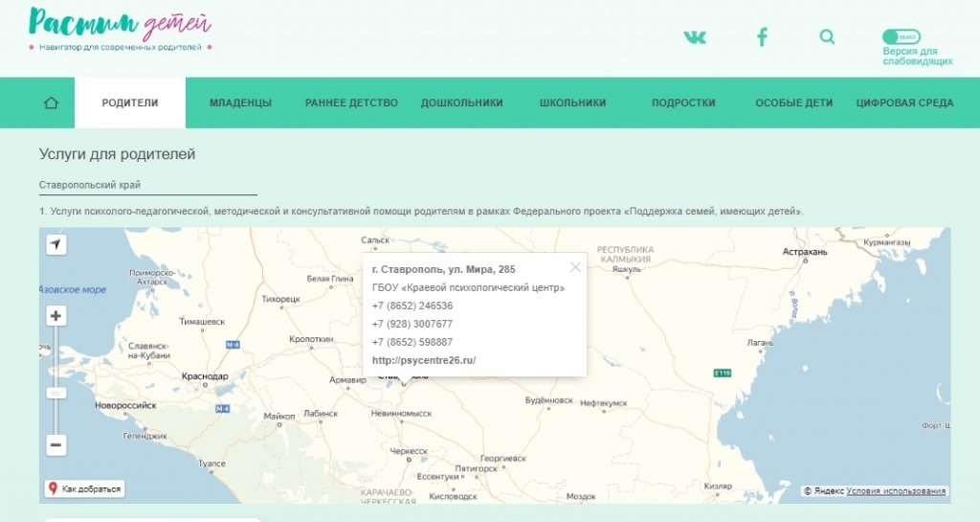Open the Ставропольский край region selector
Viewport: 980px width, 522px height.
coord(148,185)
